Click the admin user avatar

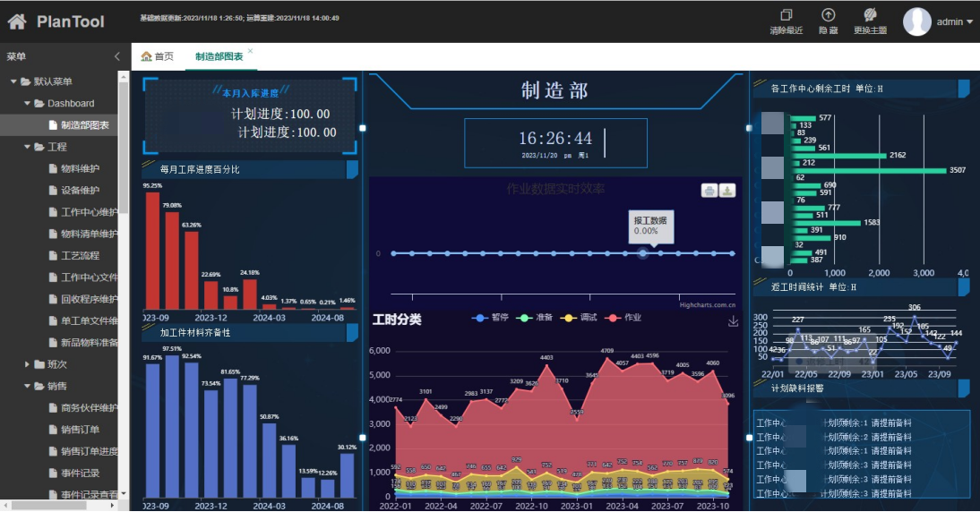pyautogui.click(x=917, y=21)
